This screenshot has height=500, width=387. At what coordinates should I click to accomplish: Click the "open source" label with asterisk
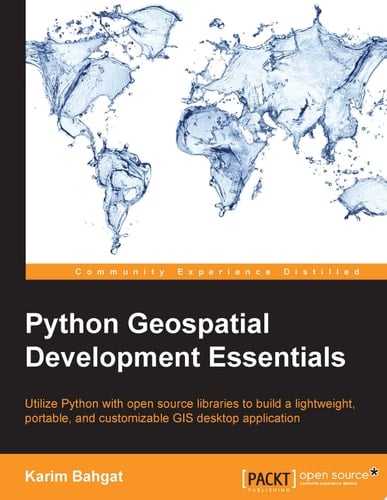[339, 476]
